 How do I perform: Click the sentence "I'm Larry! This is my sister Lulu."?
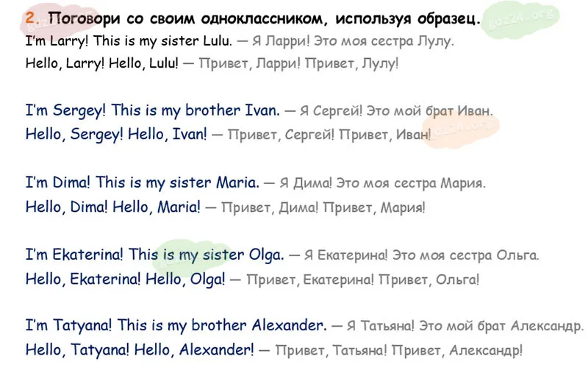pos(129,41)
